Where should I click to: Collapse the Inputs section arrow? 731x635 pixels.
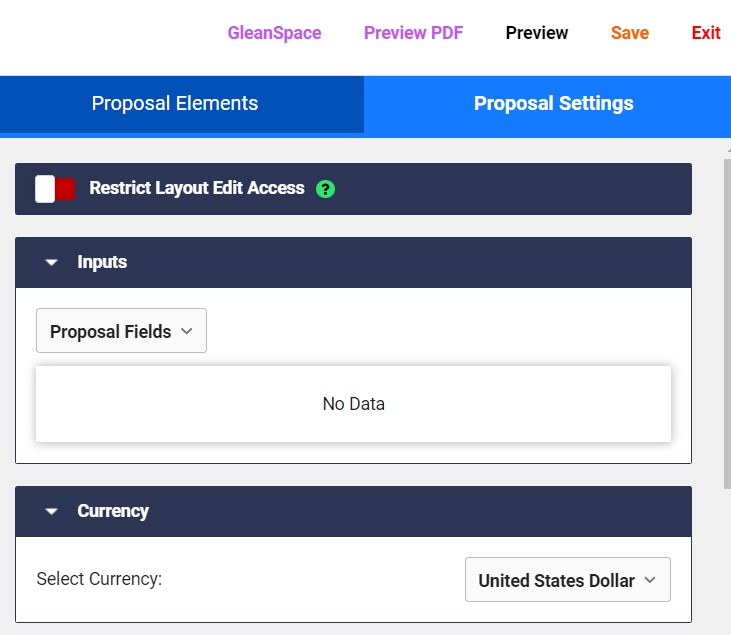pyautogui.click(x=51, y=262)
